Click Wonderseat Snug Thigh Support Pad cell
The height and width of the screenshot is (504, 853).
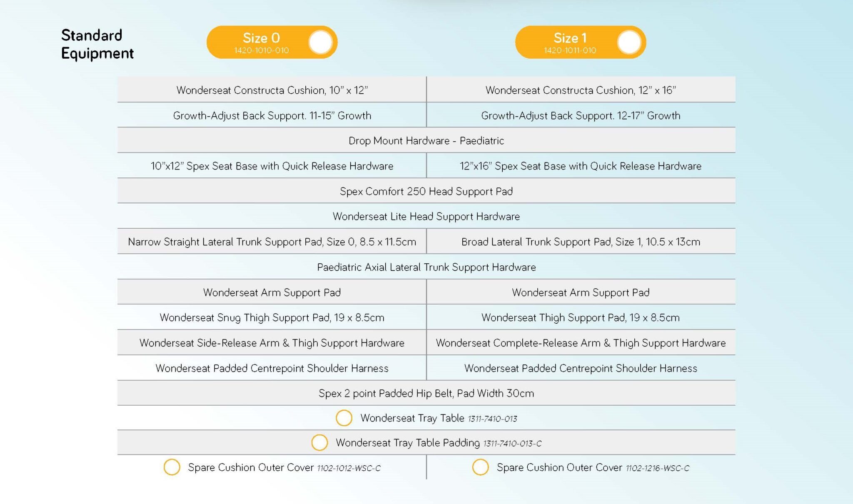272,317
